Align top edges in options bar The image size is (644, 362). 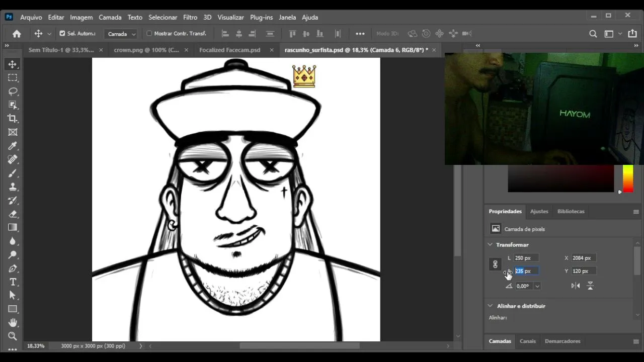click(x=292, y=34)
